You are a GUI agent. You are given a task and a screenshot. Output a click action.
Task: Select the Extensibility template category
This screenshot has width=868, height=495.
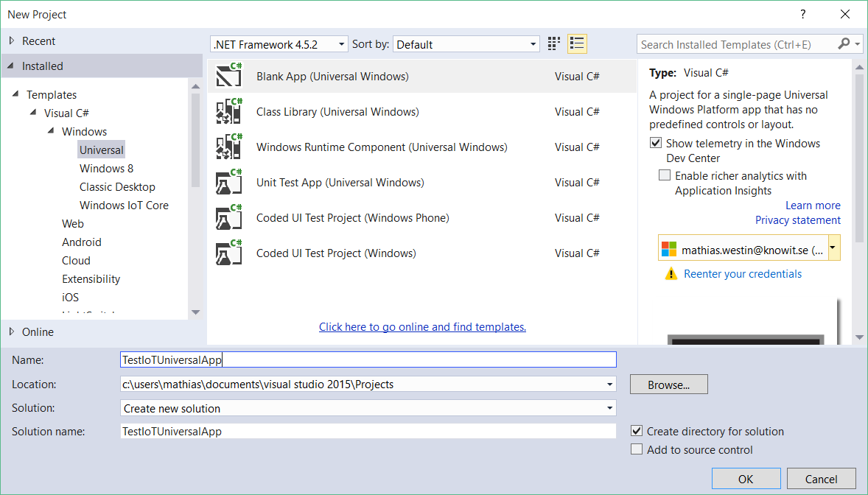91,278
